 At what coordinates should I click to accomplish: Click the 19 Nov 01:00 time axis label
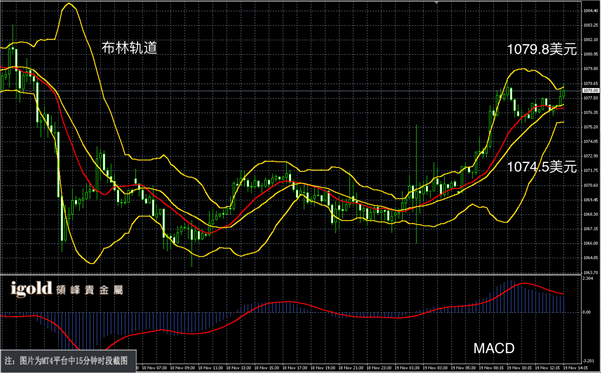[x=407, y=368]
